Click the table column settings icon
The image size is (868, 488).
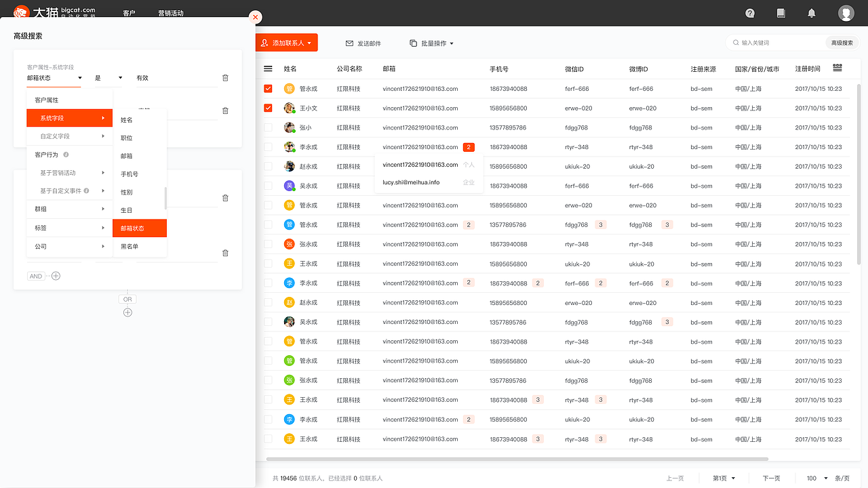tap(837, 68)
